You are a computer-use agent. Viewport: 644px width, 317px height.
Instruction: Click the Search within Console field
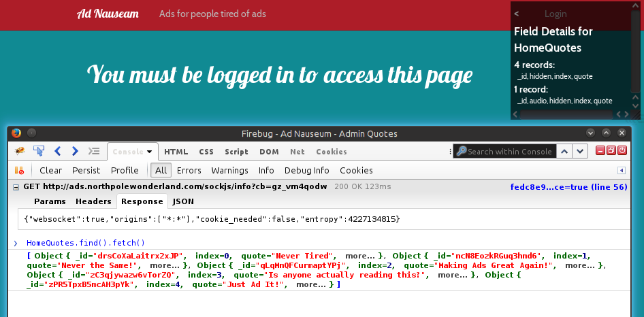[x=509, y=152]
